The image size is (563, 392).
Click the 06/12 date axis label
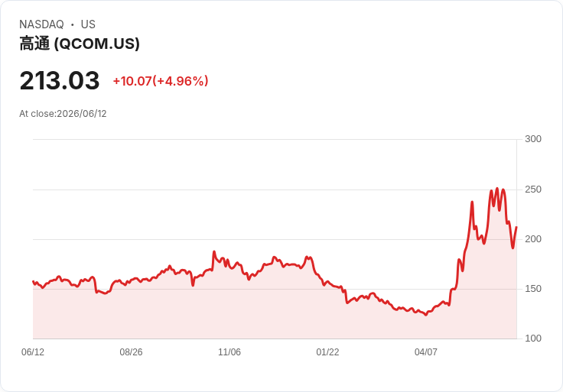click(x=33, y=352)
